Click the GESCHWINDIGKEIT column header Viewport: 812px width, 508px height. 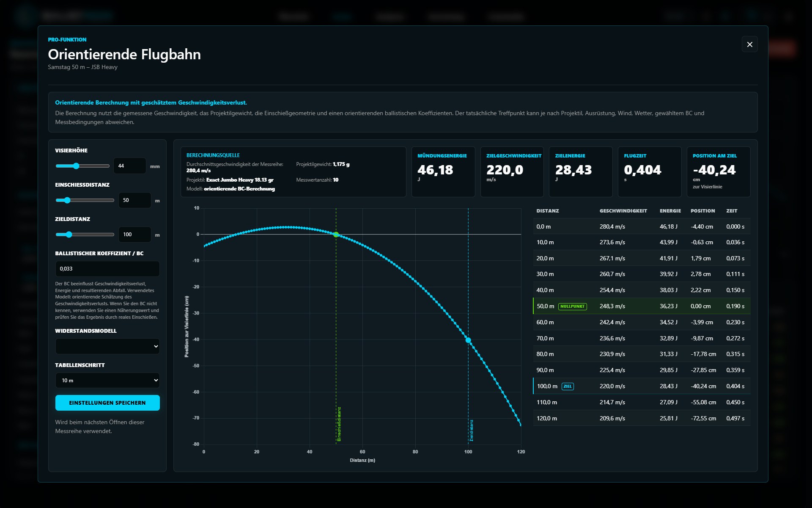(623, 211)
